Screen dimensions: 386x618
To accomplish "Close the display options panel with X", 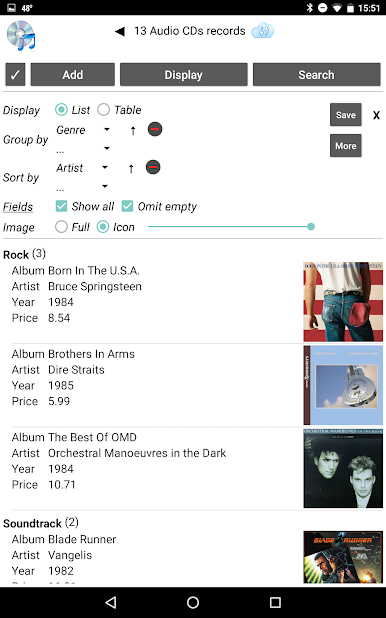I will (376, 115).
